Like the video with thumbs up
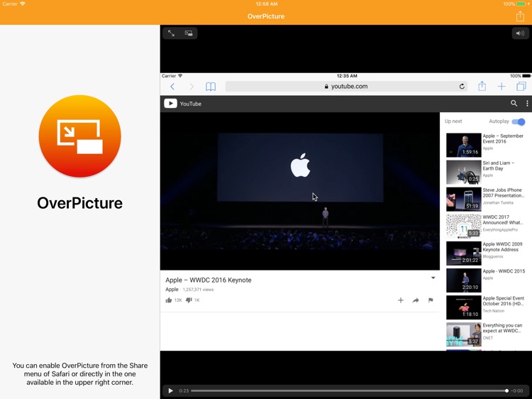This screenshot has height=399, width=532. pyautogui.click(x=169, y=300)
